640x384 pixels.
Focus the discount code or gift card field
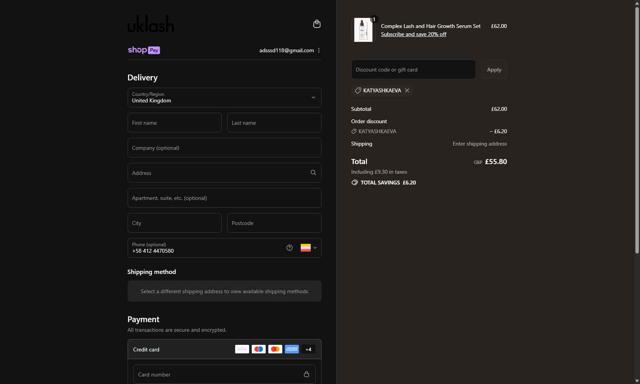tap(413, 70)
